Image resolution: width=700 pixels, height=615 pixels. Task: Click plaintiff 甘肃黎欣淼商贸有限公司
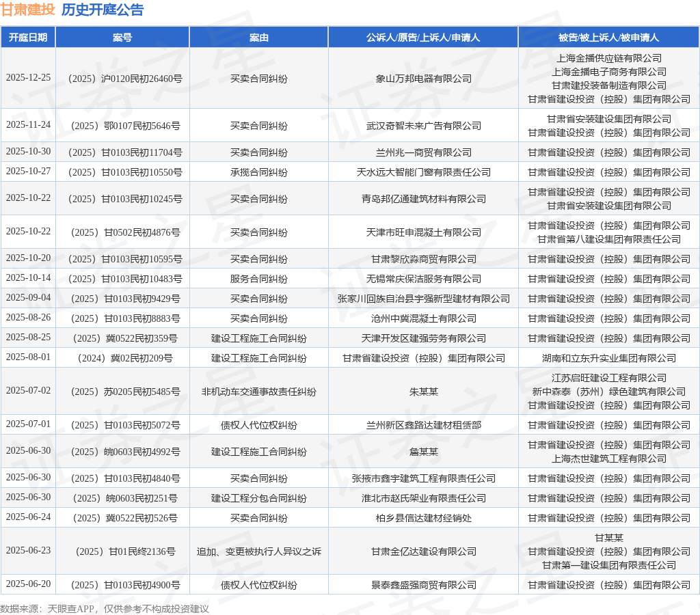[424, 259]
